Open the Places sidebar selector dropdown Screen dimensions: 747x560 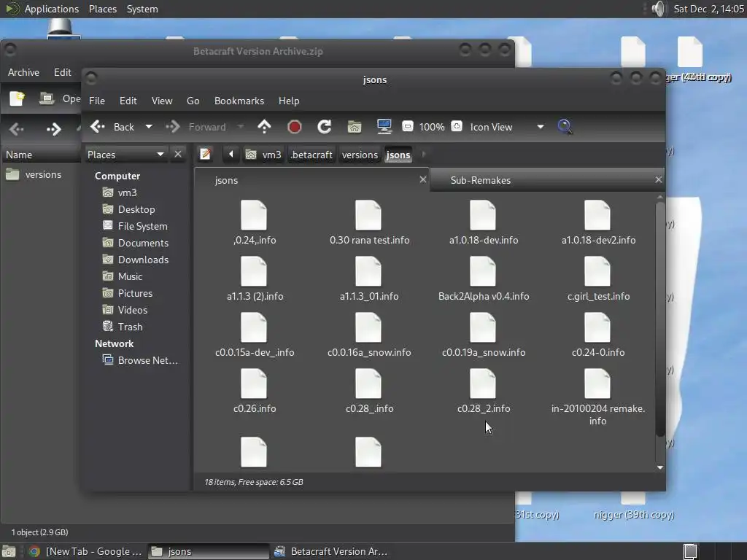click(125, 155)
